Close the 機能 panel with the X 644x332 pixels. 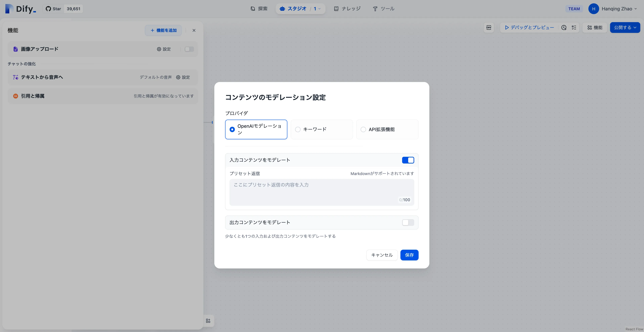[x=194, y=31]
